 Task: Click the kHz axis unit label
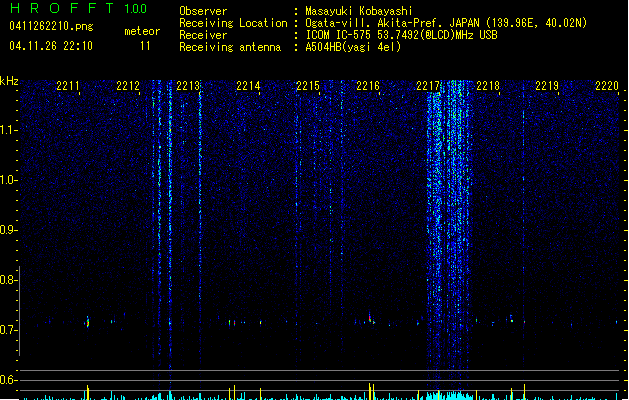pos(9,81)
